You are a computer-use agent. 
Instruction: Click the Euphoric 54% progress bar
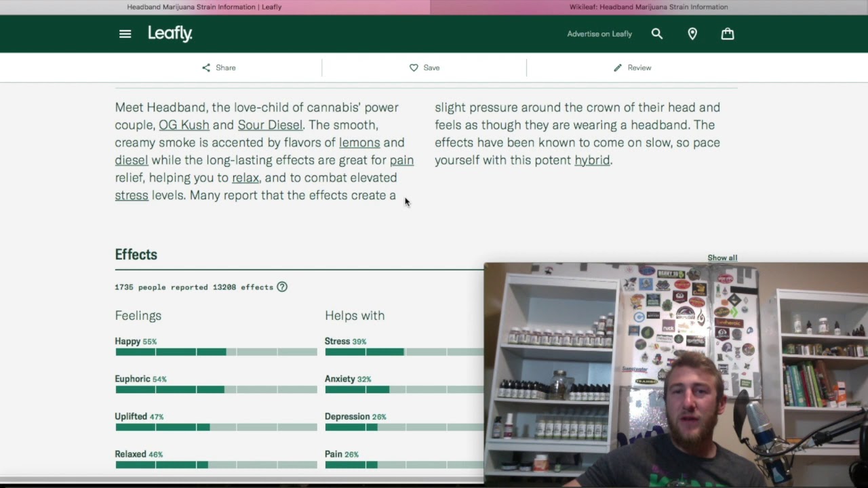(x=216, y=390)
